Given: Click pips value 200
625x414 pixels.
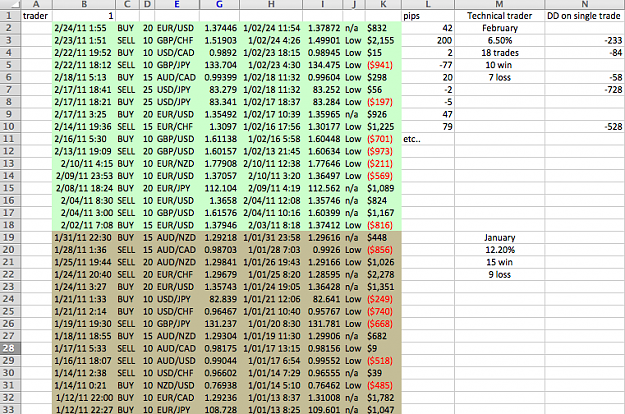Looking at the screenshot, I should tap(428, 41).
